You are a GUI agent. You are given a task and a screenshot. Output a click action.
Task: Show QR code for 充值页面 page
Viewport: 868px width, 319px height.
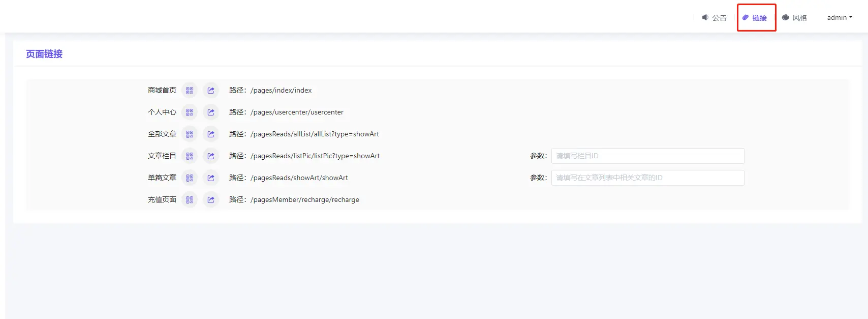coord(190,200)
